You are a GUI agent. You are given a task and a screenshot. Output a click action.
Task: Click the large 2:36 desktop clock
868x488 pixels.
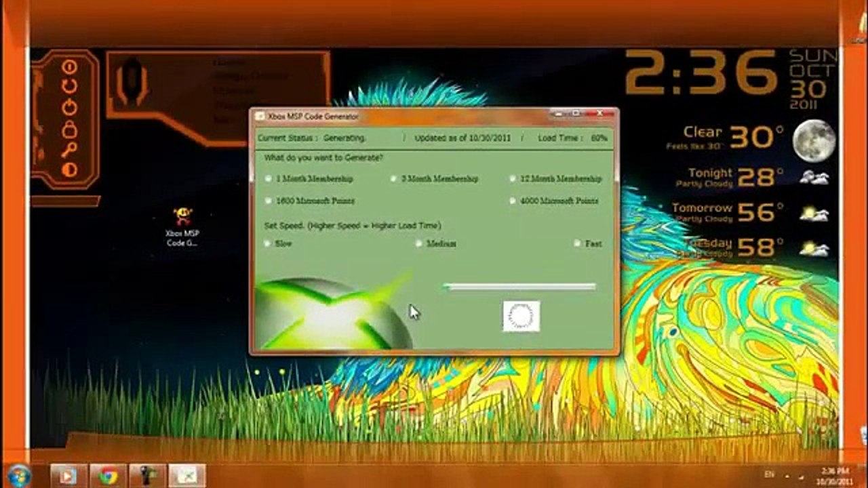701,73
